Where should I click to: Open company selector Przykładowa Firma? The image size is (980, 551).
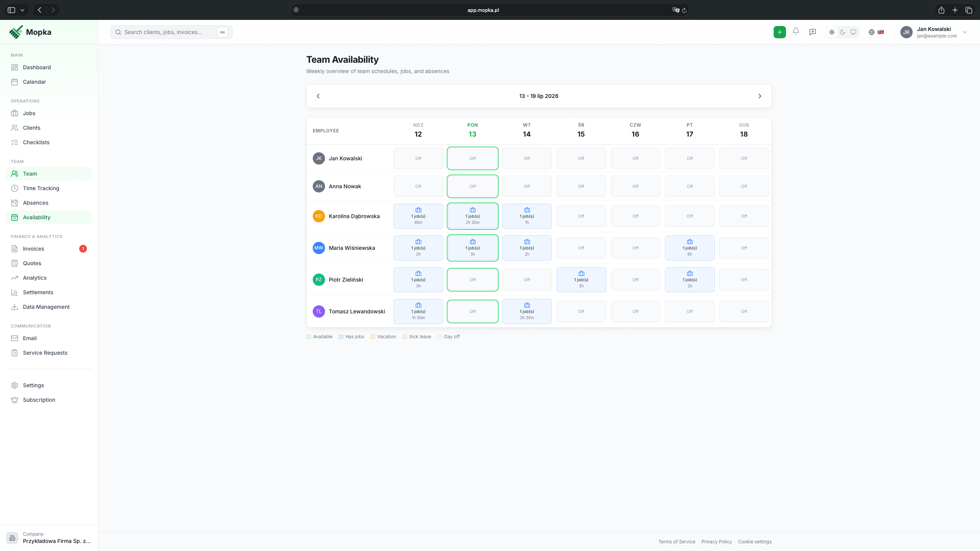coord(49,538)
